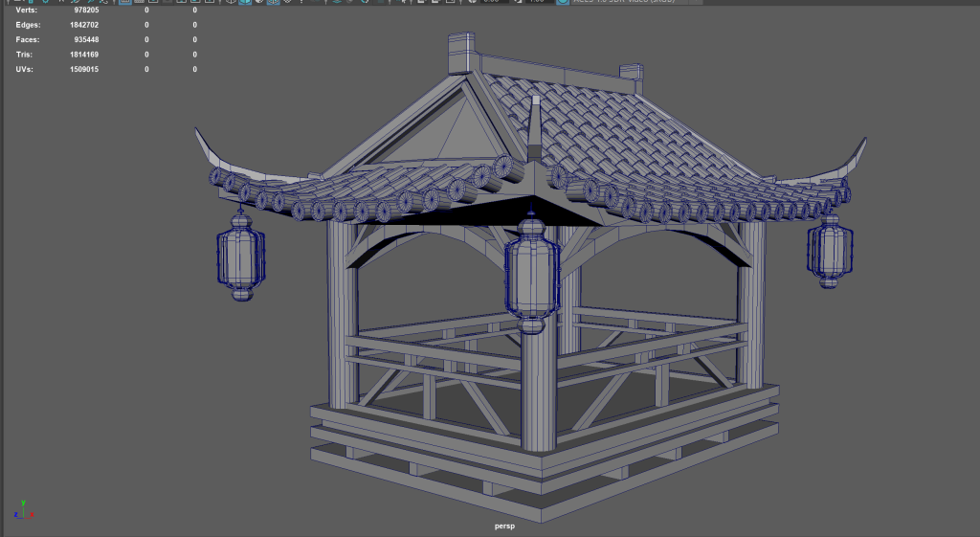Click the face count 935448
Image resolution: width=980 pixels, height=537 pixels.
[x=86, y=39]
